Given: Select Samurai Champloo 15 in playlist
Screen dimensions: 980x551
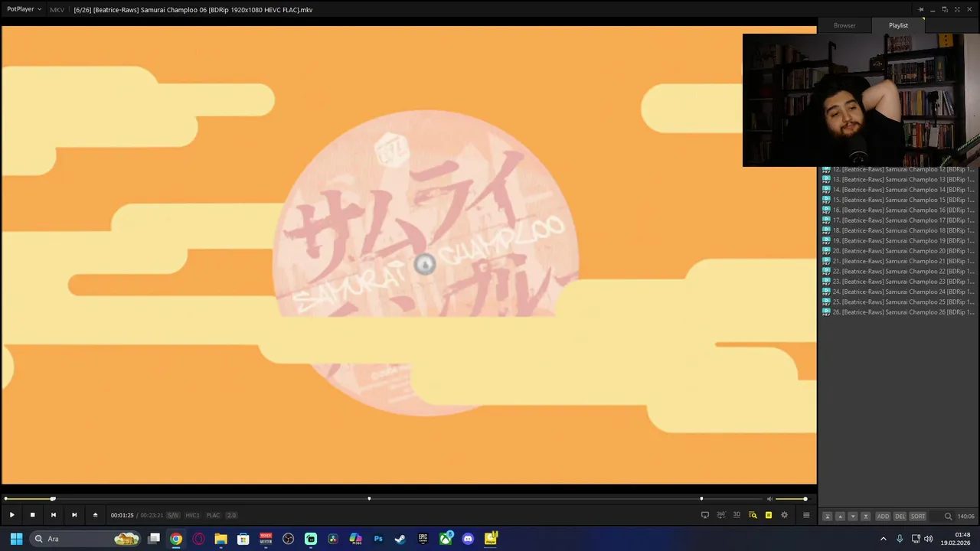Looking at the screenshot, I should (897, 200).
